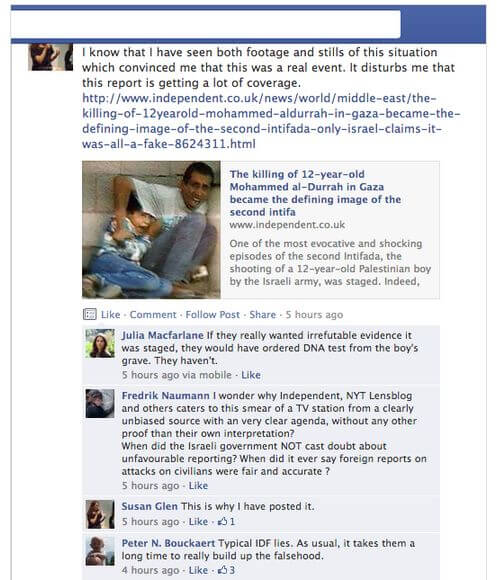Open the article preview headline about Mohammed al-Durrah

click(x=315, y=193)
